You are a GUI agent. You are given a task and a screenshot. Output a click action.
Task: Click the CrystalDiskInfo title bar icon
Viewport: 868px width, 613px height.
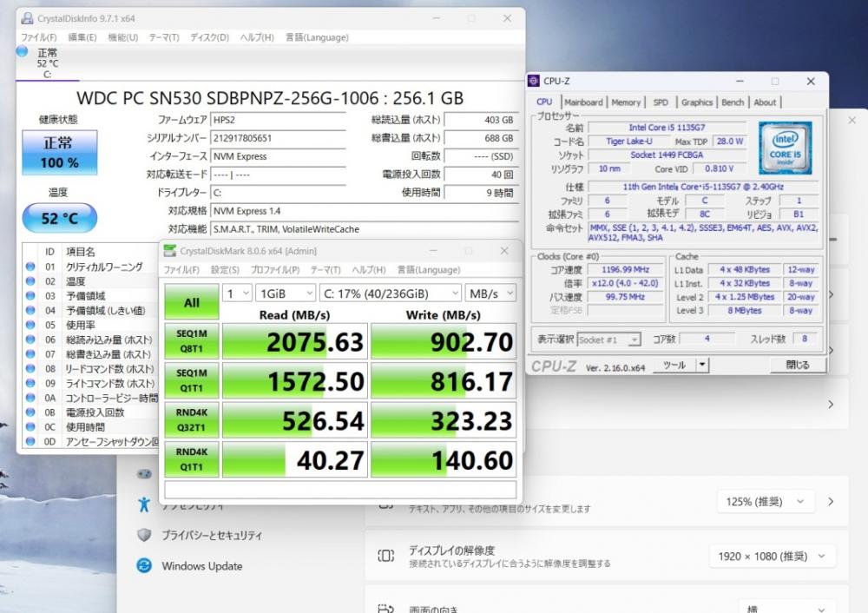(27, 18)
